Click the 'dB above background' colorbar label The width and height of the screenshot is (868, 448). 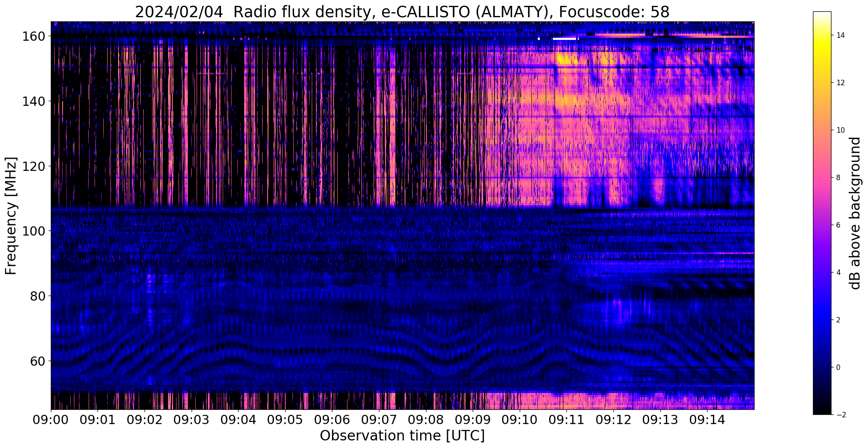pyautogui.click(x=855, y=213)
